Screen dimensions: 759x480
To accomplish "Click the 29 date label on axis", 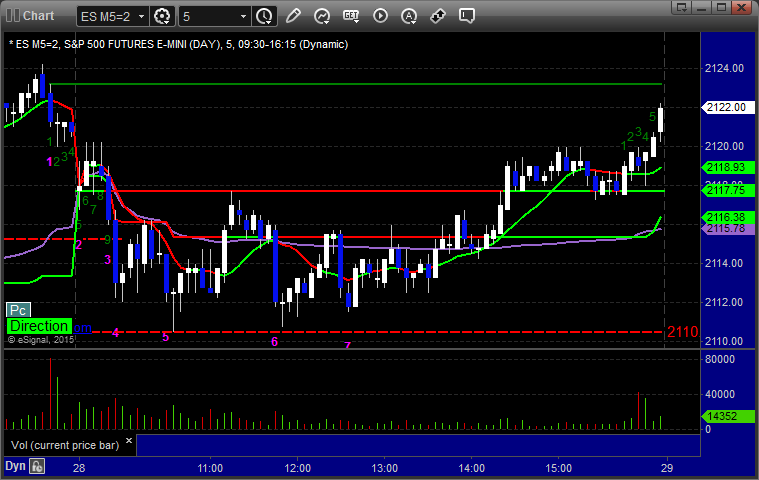I will coord(667,468).
